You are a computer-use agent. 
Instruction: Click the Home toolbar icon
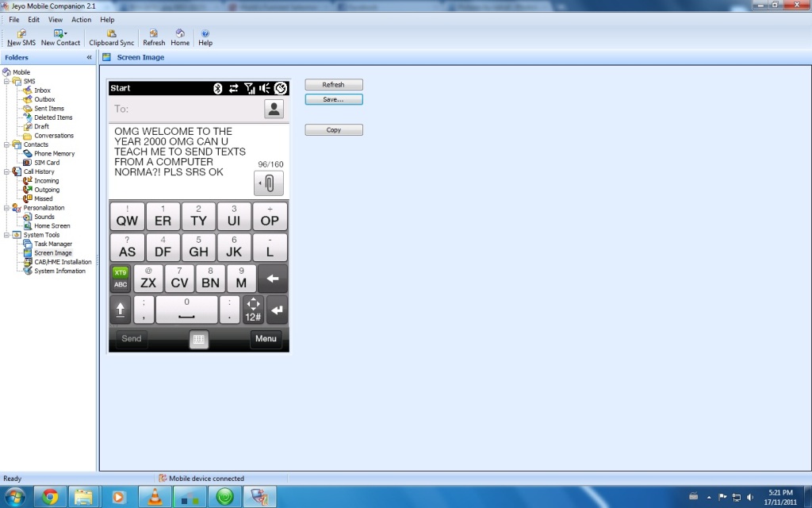[x=180, y=34]
